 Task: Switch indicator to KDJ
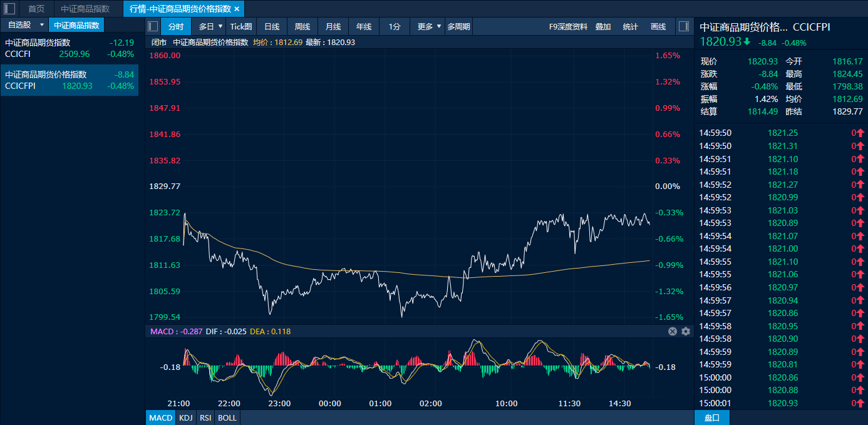185,417
